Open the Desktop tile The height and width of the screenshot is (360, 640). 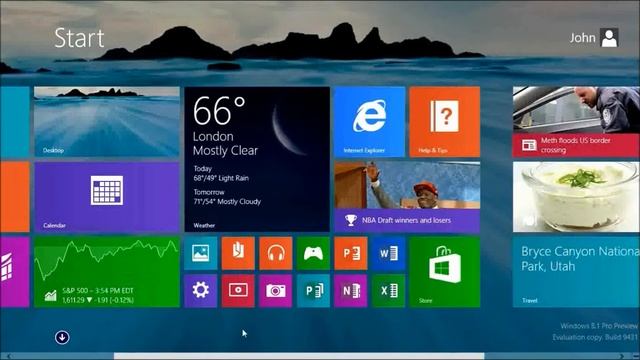click(107, 122)
